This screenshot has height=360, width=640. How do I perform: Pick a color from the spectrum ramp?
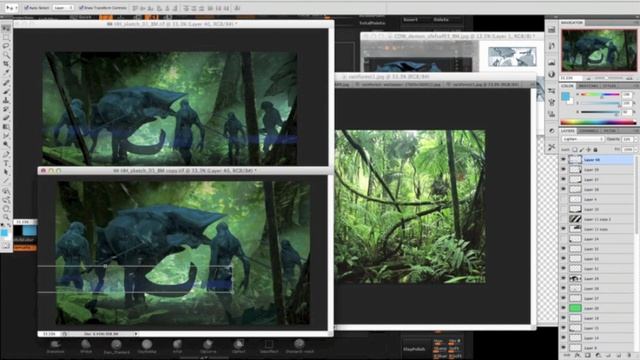point(598,122)
